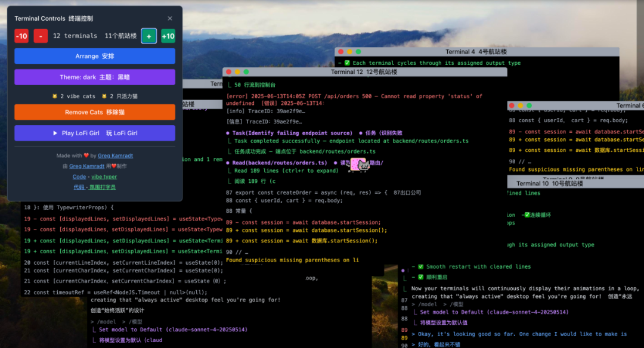Screen dimensions: 644x348
Task: Open the vibe typer link
Action: [104, 176]
